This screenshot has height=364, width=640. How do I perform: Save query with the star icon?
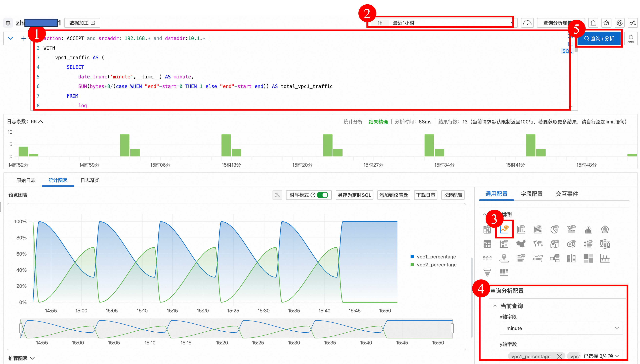606,23
